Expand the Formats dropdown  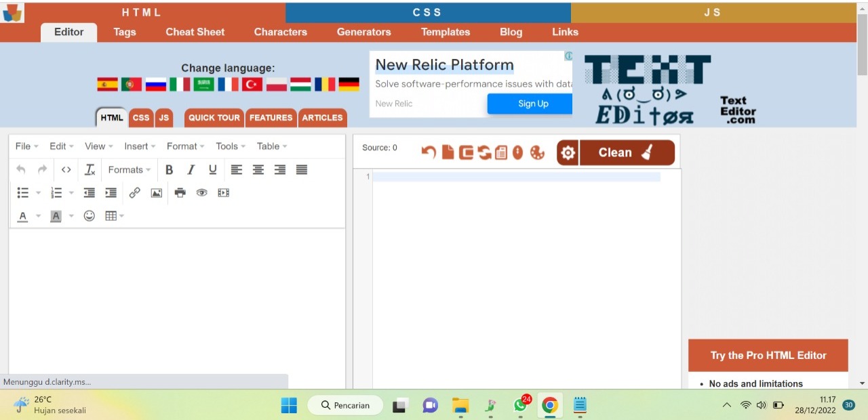tap(130, 170)
